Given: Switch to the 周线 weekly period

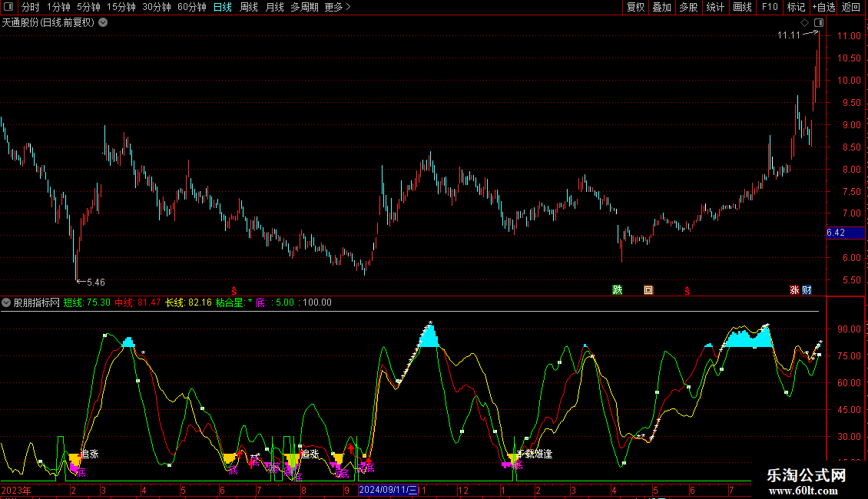Looking at the screenshot, I should [x=249, y=8].
